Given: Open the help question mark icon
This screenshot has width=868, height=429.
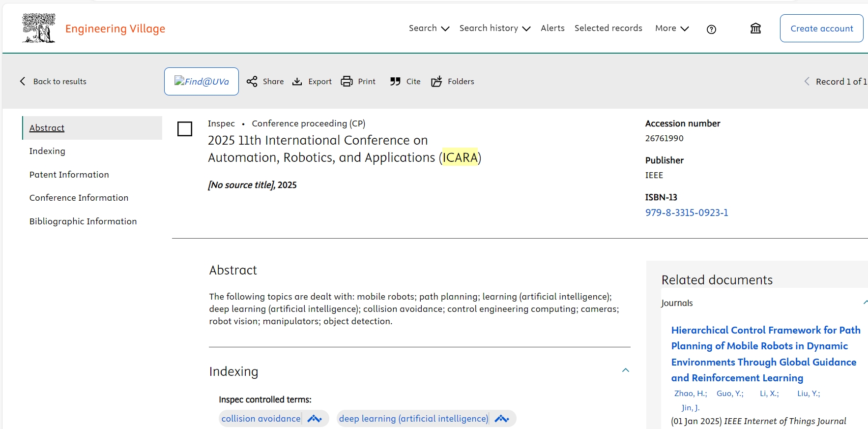Looking at the screenshot, I should (711, 30).
